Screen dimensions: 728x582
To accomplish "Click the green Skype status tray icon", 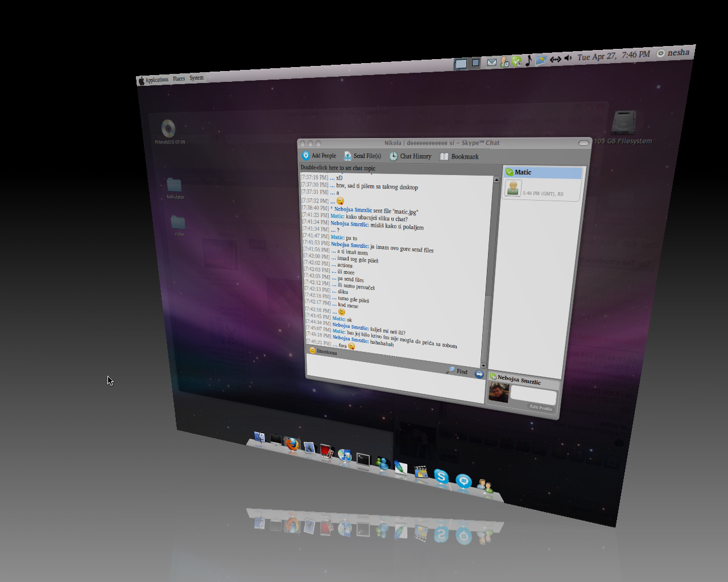I will tap(516, 61).
